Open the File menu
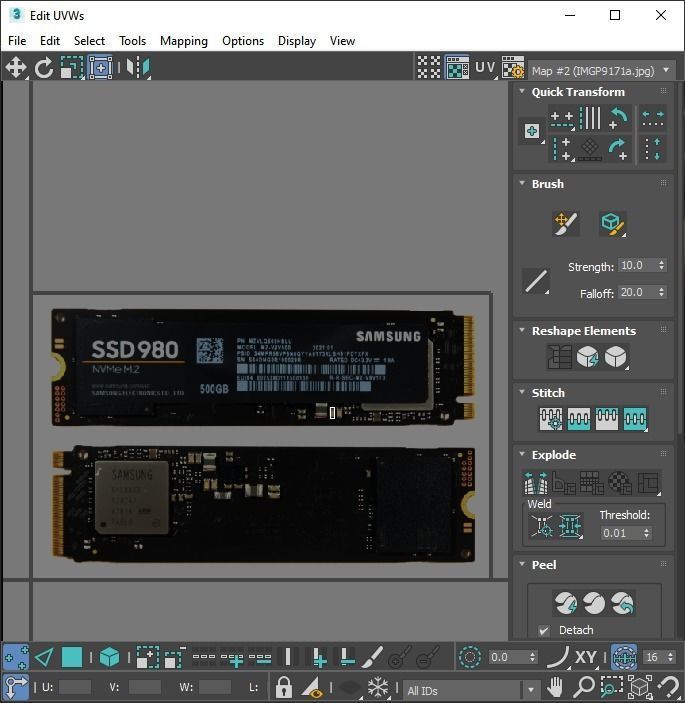Viewport: 685px width, 703px height. coord(17,41)
